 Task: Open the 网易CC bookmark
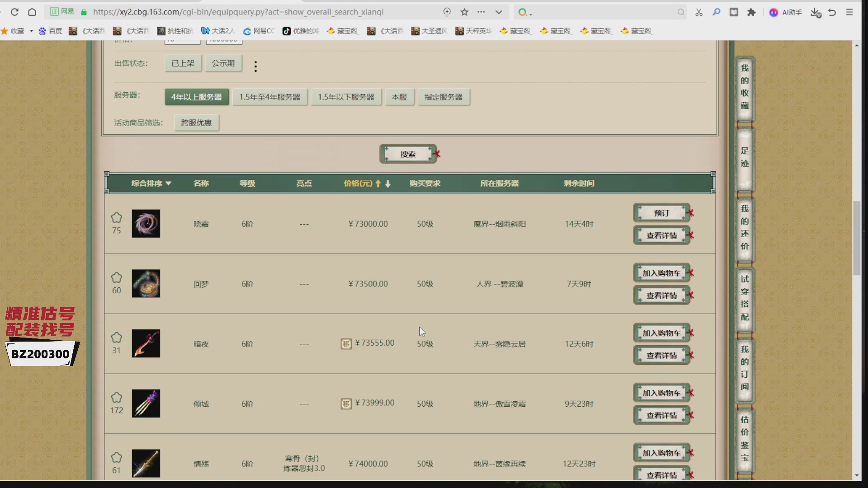pos(259,31)
